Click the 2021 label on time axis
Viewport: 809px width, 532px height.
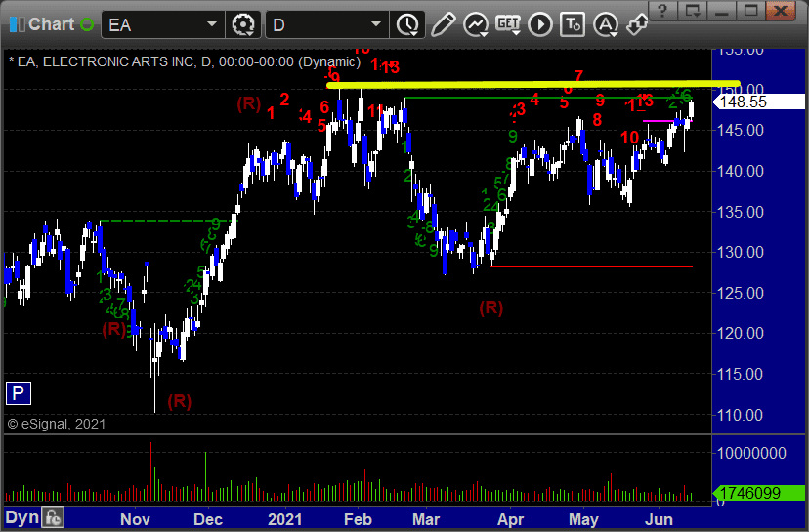tap(284, 519)
